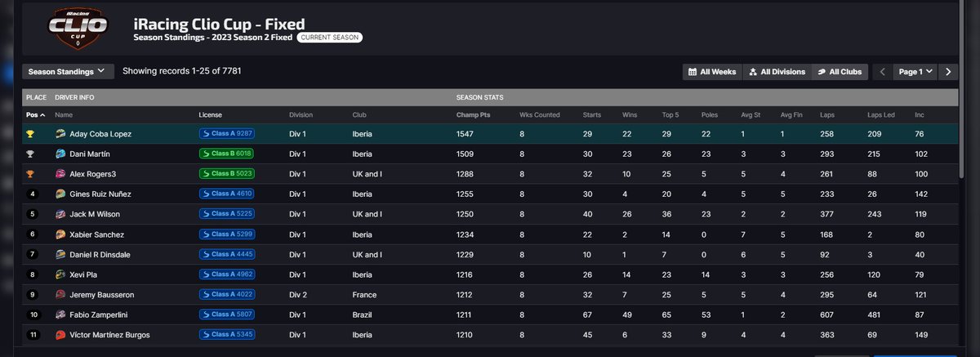
Task: Open driver Dani Martín
Action: tap(91, 154)
